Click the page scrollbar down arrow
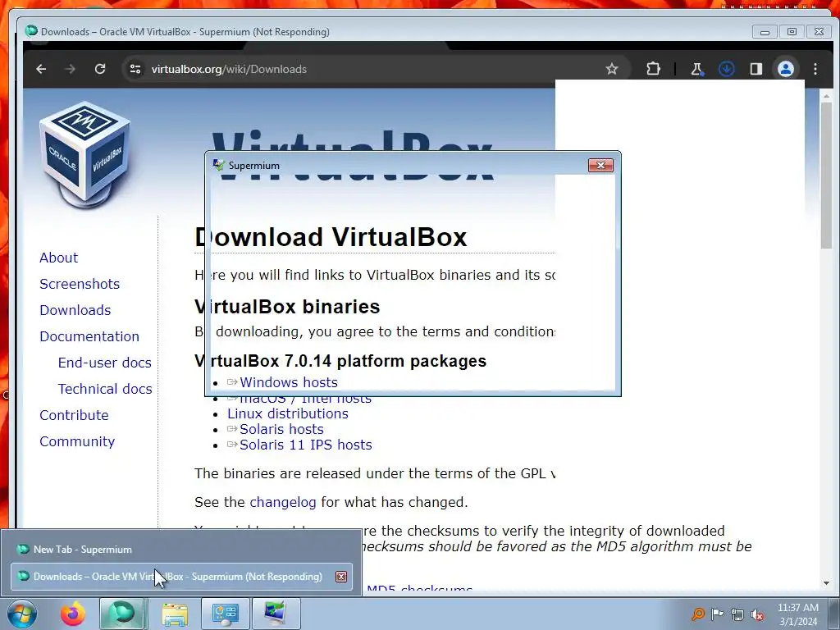The height and width of the screenshot is (630, 840). click(x=826, y=583)
